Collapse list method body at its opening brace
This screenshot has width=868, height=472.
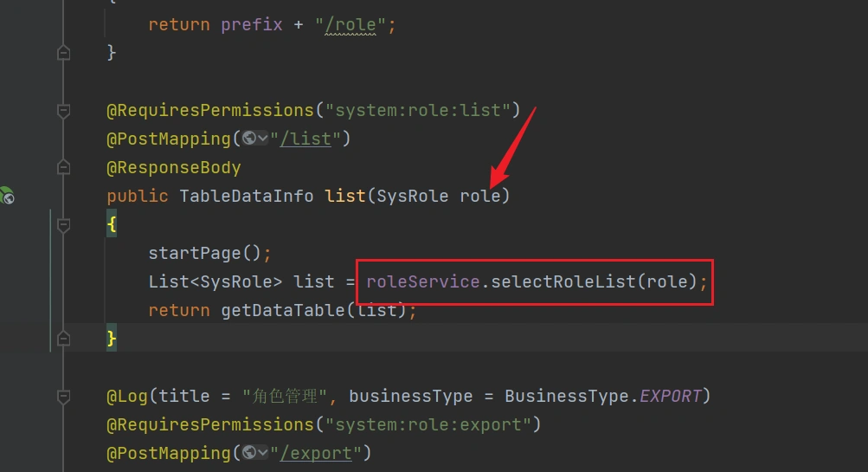click(x=63, y=225)
